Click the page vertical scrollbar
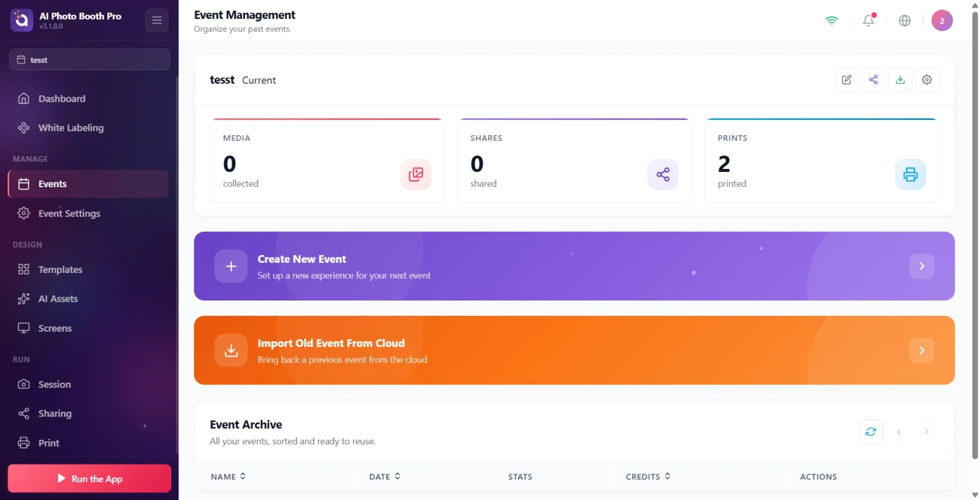 (975, 235)
